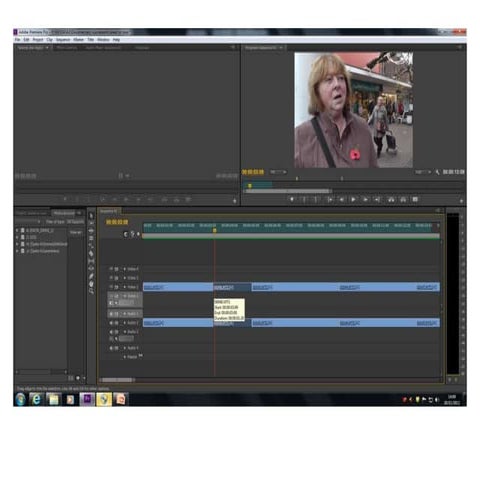Step back one frame in Program monitor
The image size is (480, 480).
point(341,199)
